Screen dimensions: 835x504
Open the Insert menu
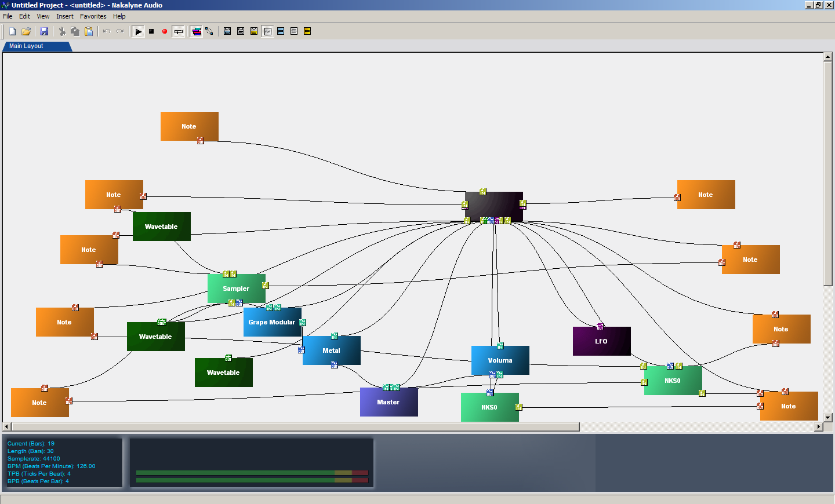[65, 16]
